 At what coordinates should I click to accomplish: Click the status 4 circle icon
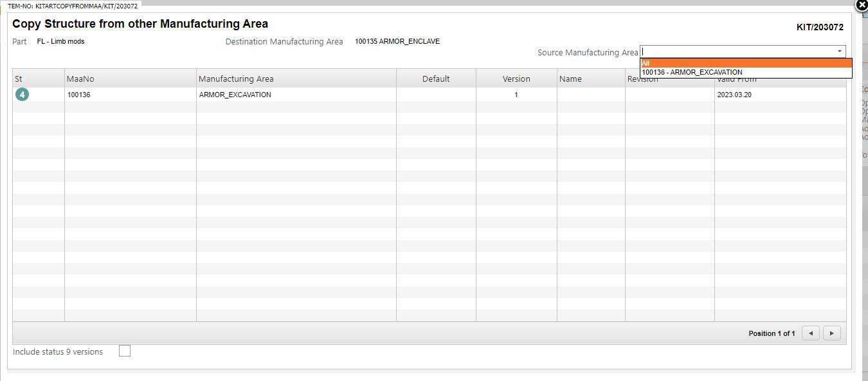click(22, 95)
